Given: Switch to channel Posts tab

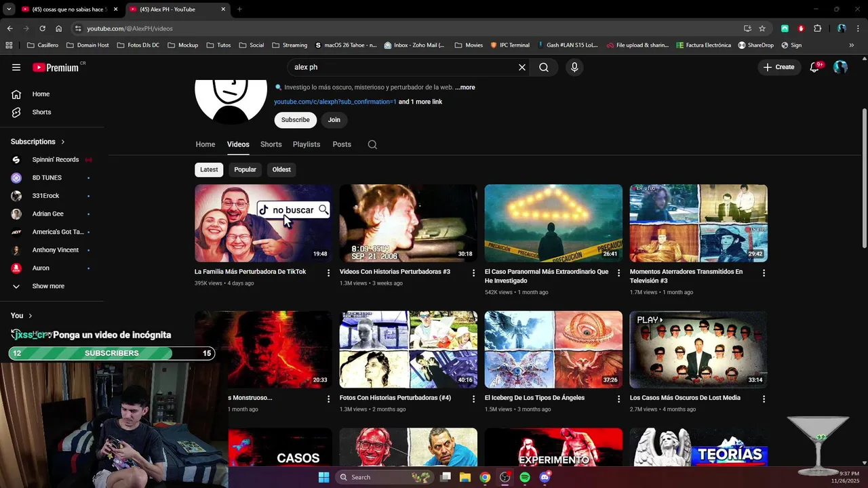Looking at the screenshot, I should pos(342,144).
